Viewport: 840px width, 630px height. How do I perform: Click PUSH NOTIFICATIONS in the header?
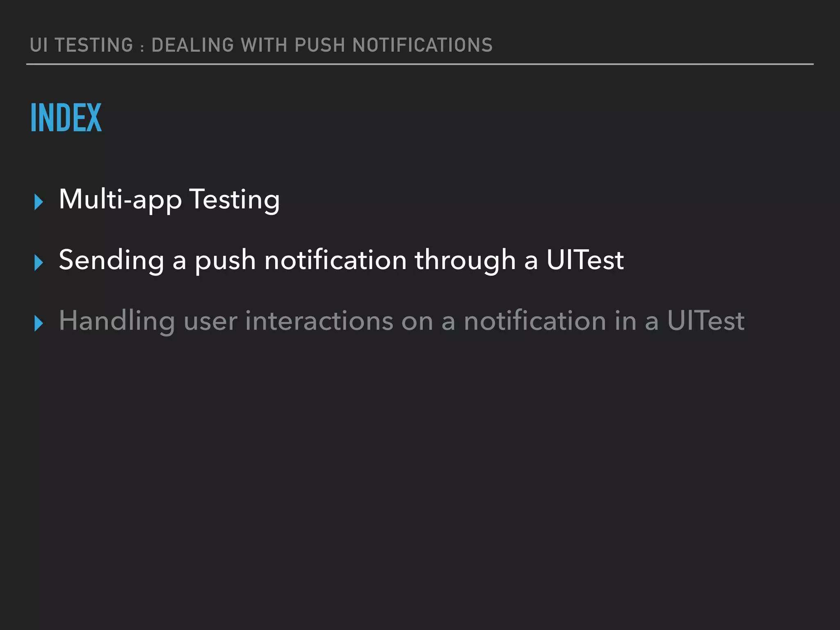click(x=393, y=45)
